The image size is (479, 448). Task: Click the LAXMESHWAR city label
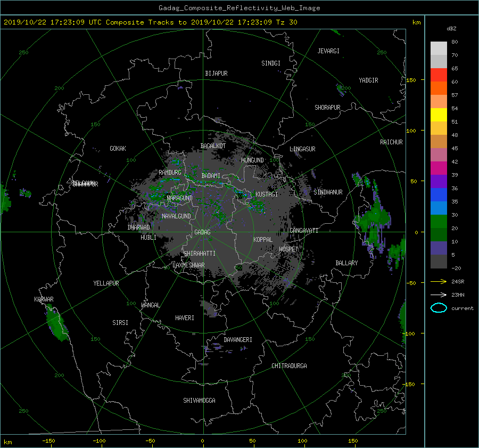point(188,265)
